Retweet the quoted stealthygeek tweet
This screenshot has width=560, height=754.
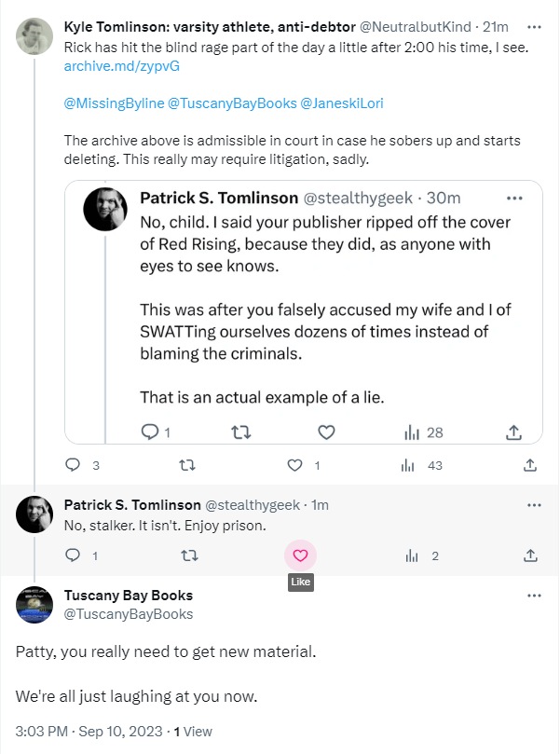[x=239, y=432]
